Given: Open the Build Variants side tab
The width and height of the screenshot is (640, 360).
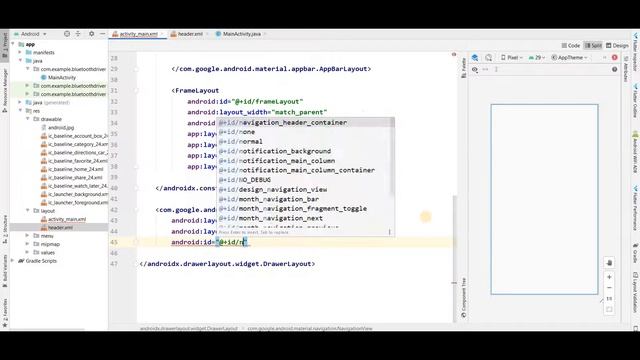Looking at the screenshot, I should 5,270.
